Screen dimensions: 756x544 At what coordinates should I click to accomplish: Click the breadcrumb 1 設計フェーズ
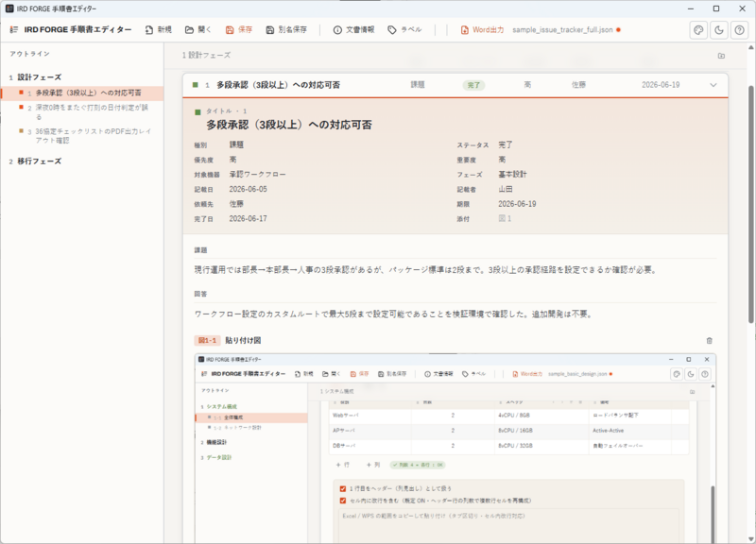point(206,56)
